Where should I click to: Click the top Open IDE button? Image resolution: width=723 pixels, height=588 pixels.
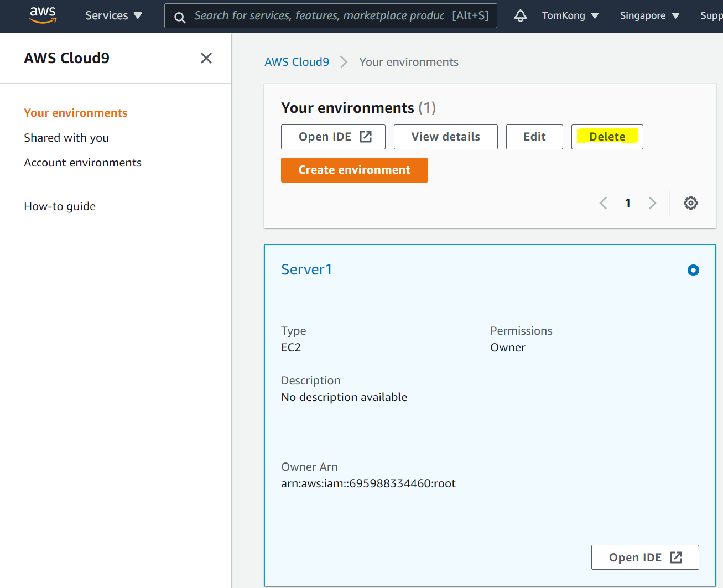(x=333, y=137)
